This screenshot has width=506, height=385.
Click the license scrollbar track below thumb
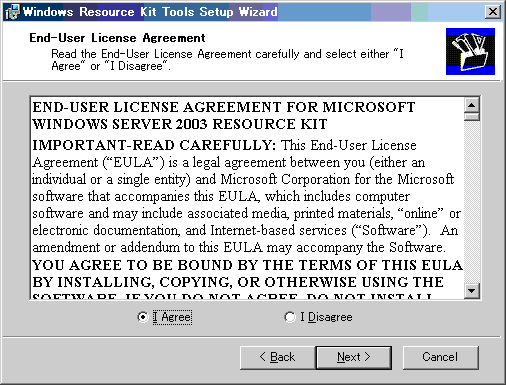coord(471,202)
